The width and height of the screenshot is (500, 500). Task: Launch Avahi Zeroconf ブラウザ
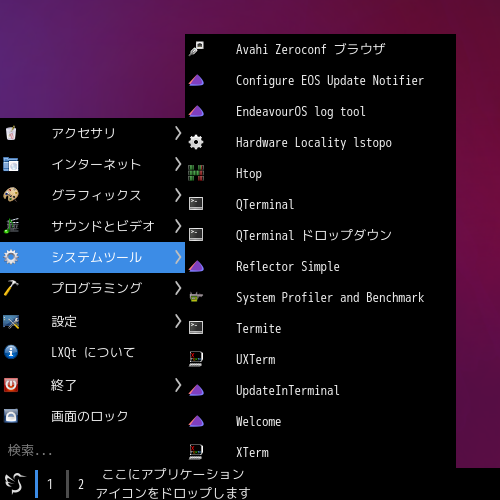[x=320, y=49]
